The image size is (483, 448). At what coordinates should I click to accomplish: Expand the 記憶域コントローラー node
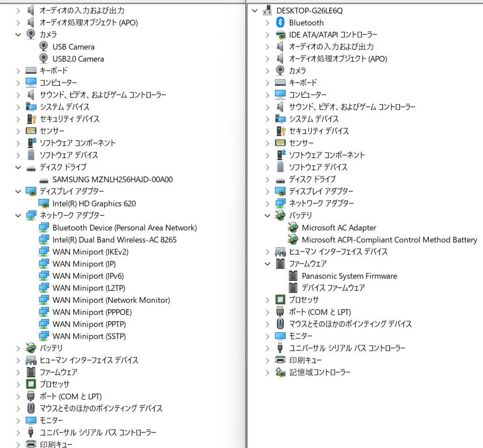click(x=267, y=372)
